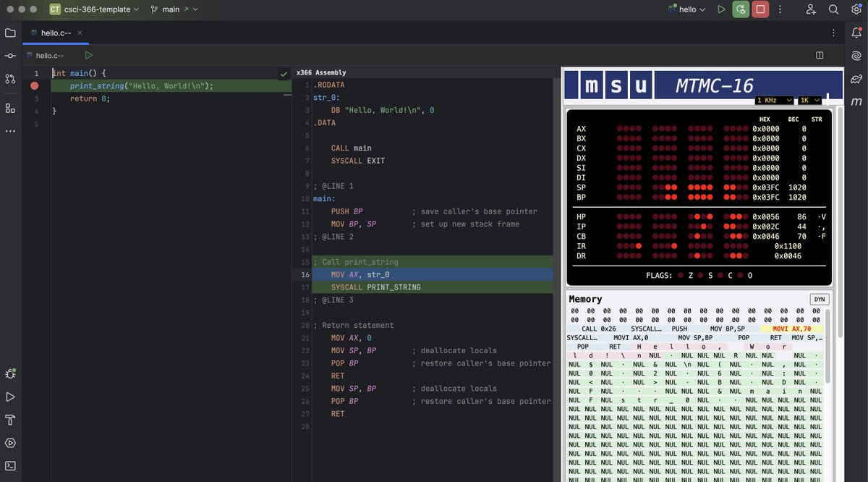Open the Gradle-like animal tool window icon
The width and height of the screenshot is (868, 482).
pos(856,78)
